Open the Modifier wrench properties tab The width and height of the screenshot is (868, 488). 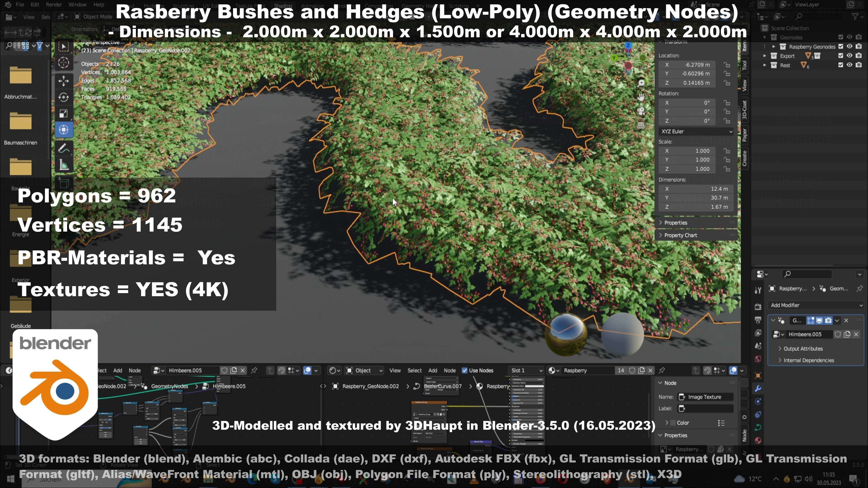point(758,388)
